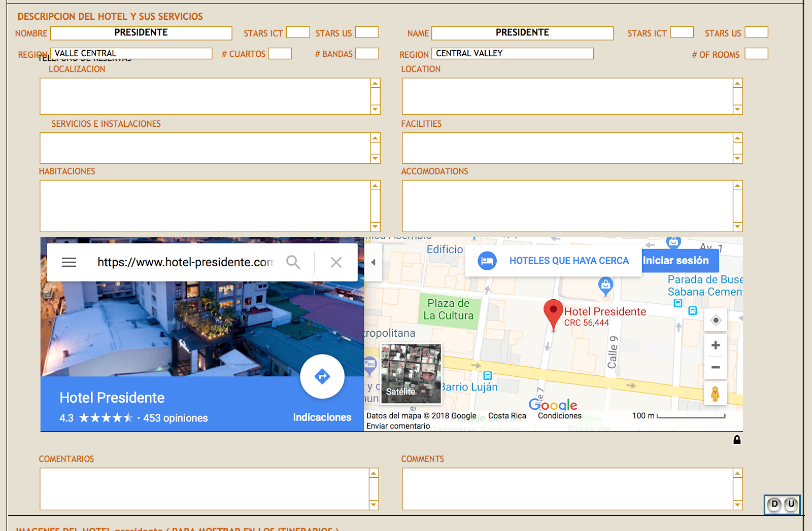Click COMMENTS scrollbar up arrow
This screenshot has width=812, height=531.
(738, 473)
